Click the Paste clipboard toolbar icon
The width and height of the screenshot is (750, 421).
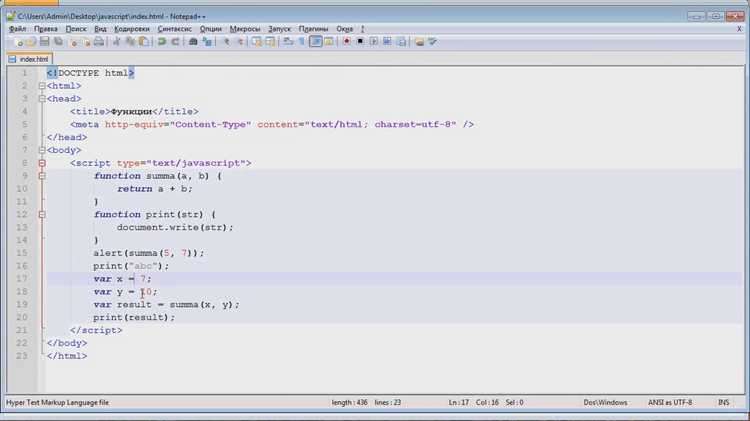(143, 42)
